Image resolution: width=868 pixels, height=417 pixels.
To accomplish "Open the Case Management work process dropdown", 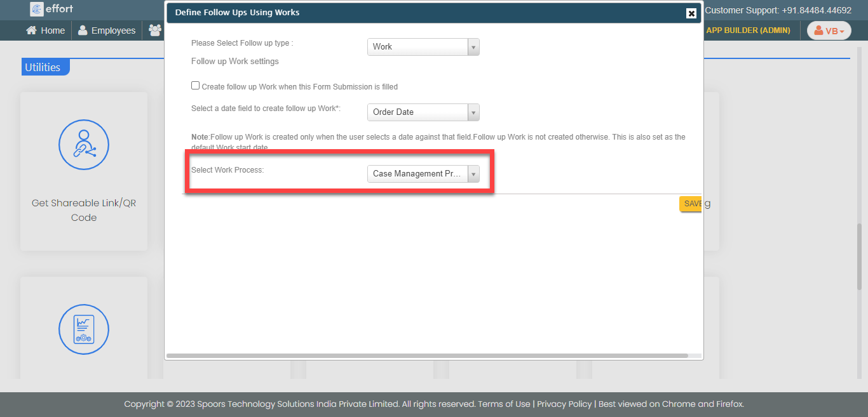I will [x=423, y=174].
